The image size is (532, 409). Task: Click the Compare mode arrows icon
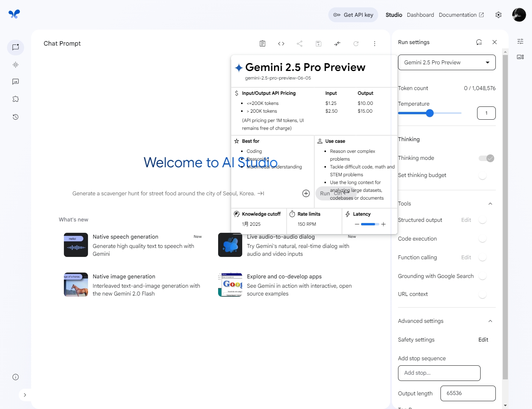337,44
